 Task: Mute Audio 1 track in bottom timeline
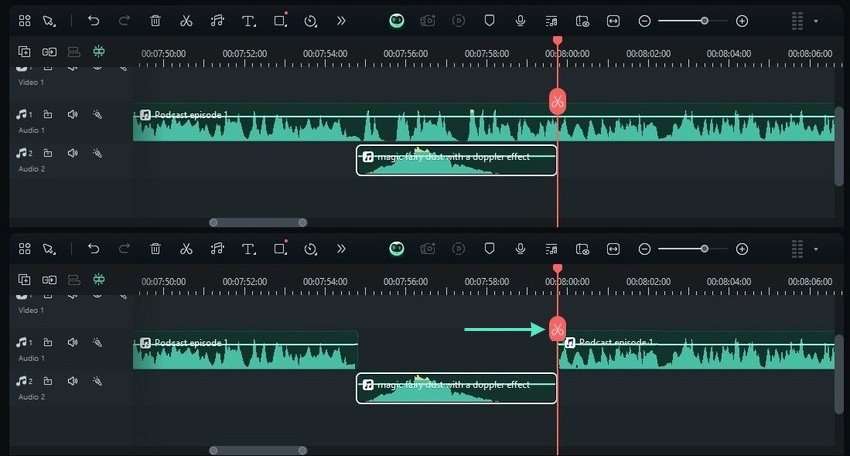[72, 342]
